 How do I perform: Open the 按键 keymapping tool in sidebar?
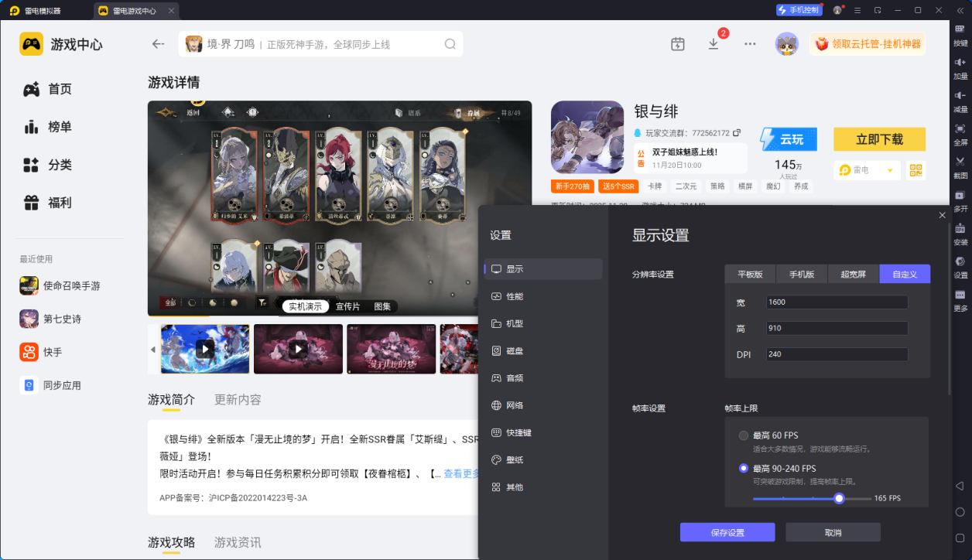(960, 35)
